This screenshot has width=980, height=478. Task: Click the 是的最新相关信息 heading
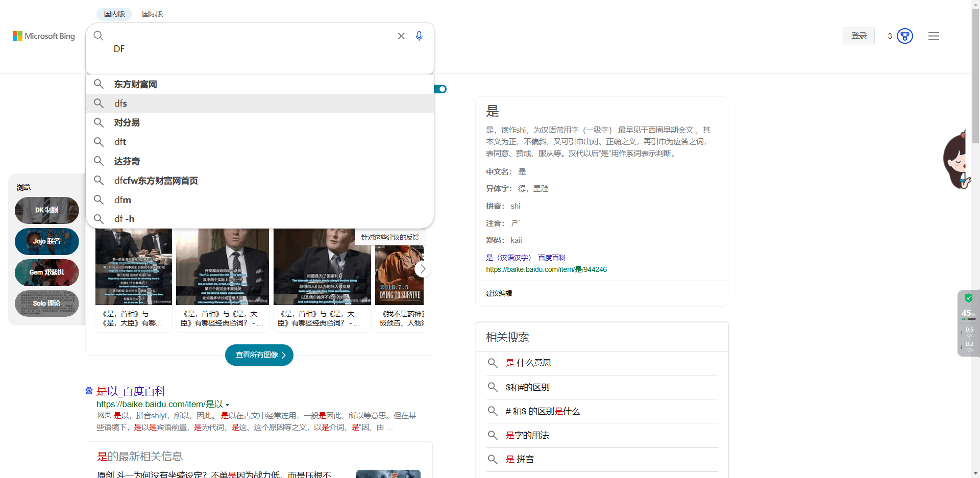(140, 456)
